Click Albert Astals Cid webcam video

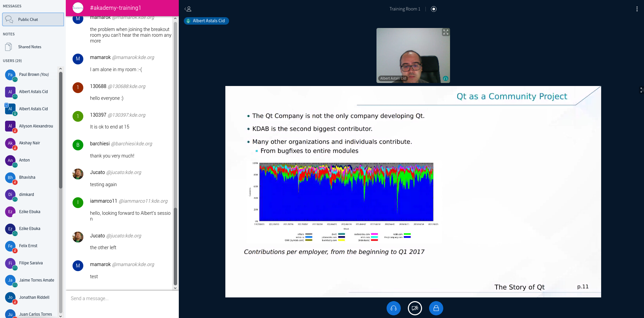(x=413, y=56)
